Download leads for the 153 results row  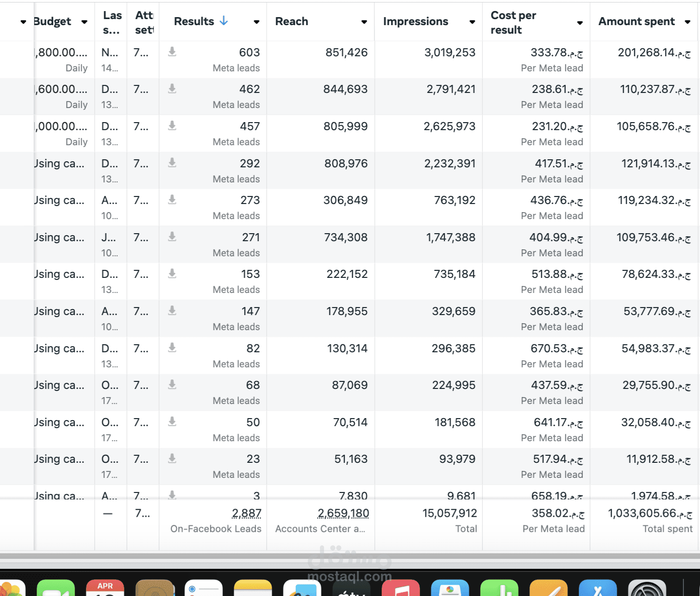[x=172, y=273]
